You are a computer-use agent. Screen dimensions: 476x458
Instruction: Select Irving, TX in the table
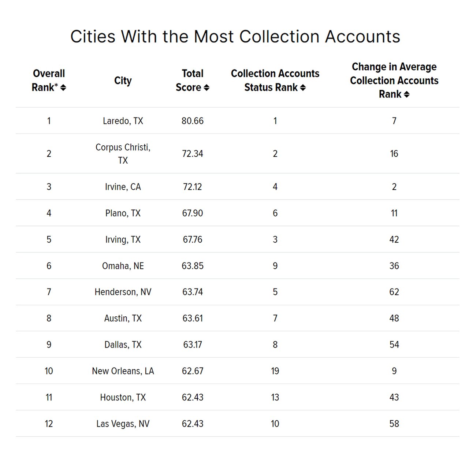click(123, 239)
